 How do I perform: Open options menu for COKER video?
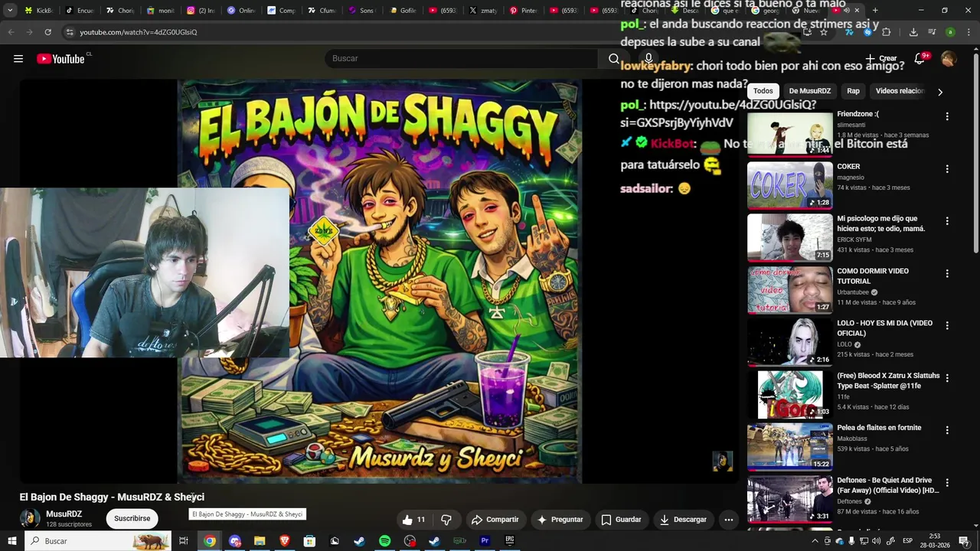(947, 168)
